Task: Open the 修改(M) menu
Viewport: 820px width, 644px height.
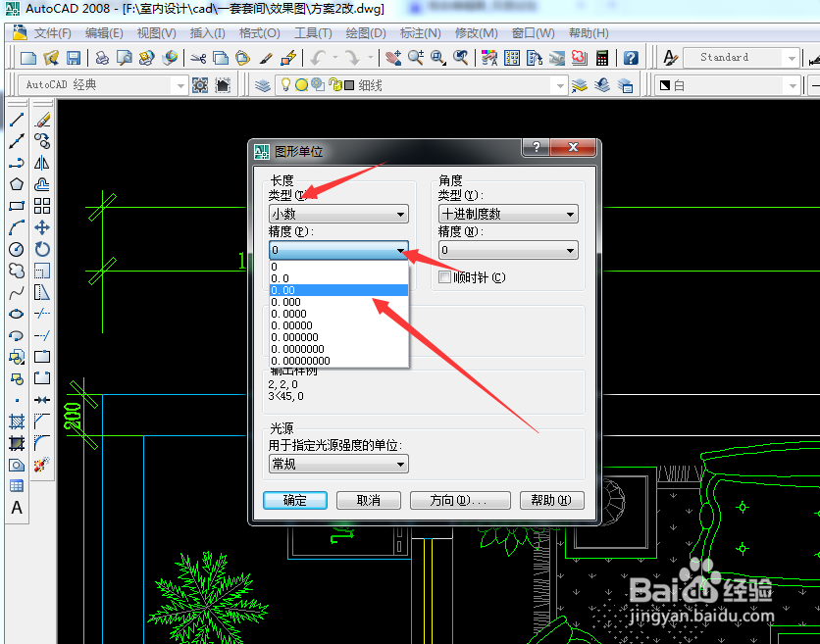Action: coord(476,33)
